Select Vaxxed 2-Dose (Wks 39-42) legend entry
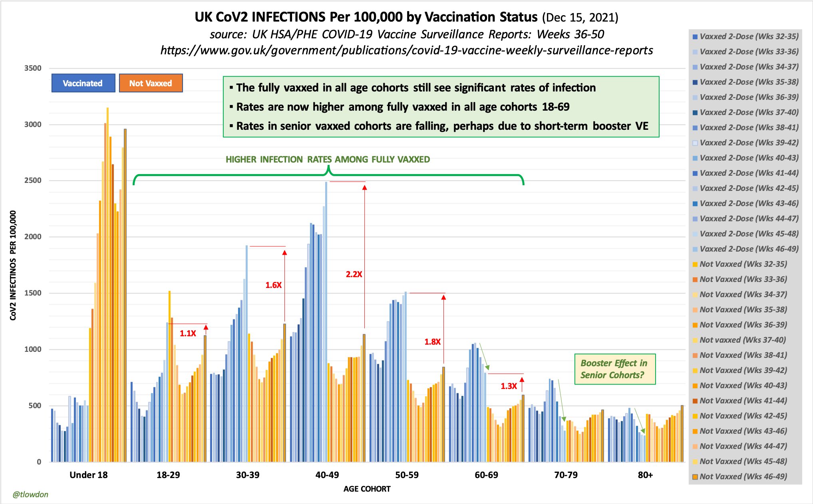813x504 pixels. pyautogui.click(x=749, y=143)
